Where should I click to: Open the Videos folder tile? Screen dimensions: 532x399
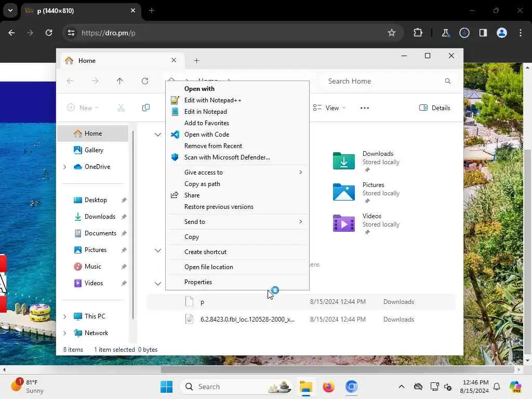pyautogui.click(x=367, y=223)
